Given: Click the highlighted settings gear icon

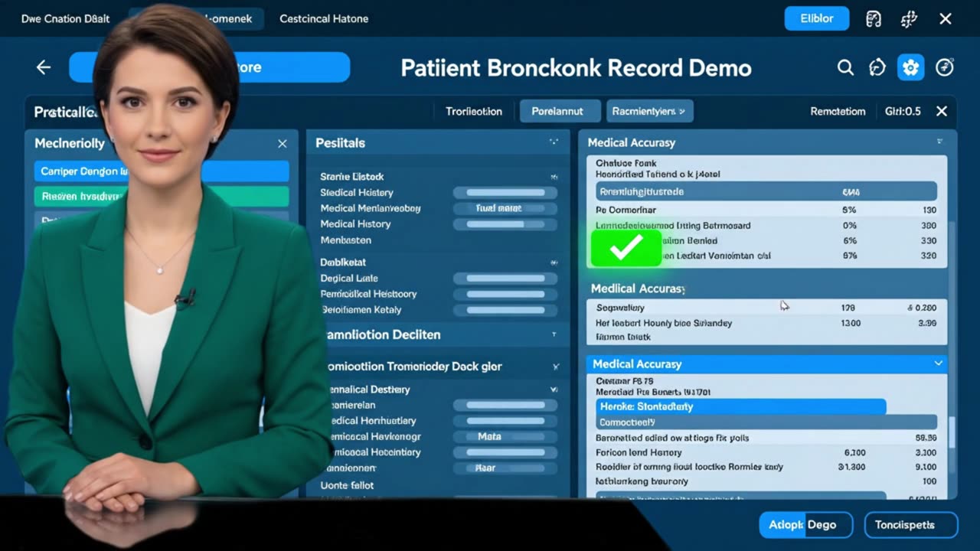Looking at the screenshot, I should click(x=910, y=67).
